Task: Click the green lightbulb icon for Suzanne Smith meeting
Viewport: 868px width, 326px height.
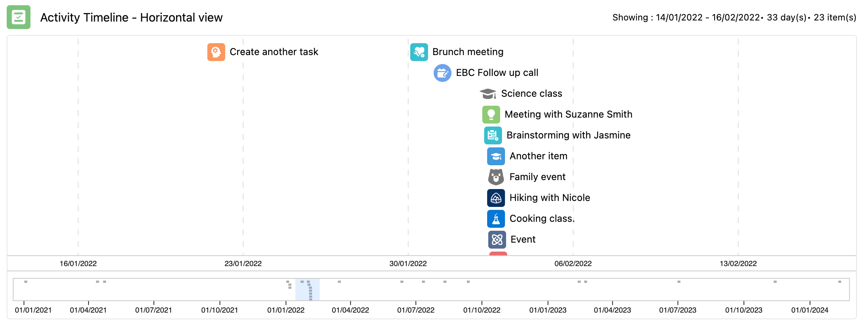Action: [x=491, y=115]
